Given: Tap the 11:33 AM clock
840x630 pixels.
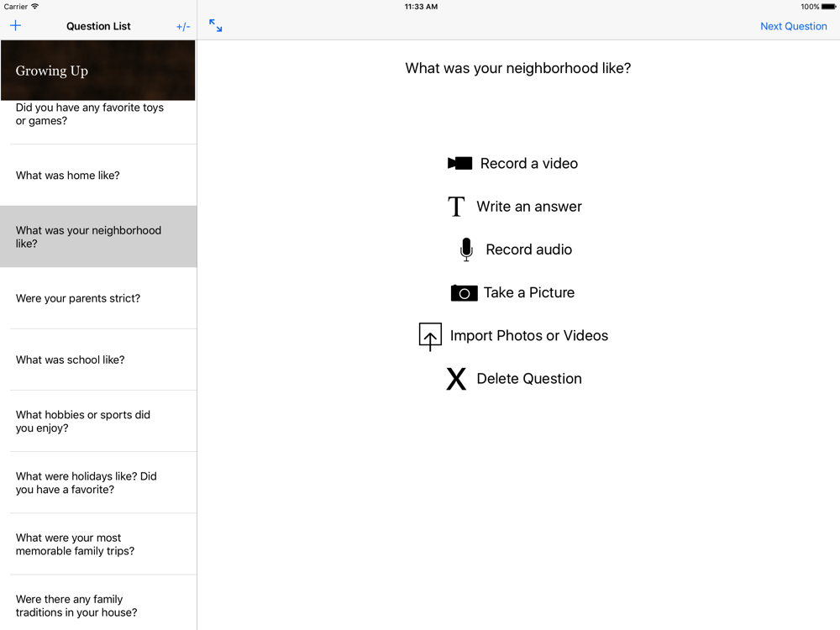Looking at the screenshot, I should point(421,7).
